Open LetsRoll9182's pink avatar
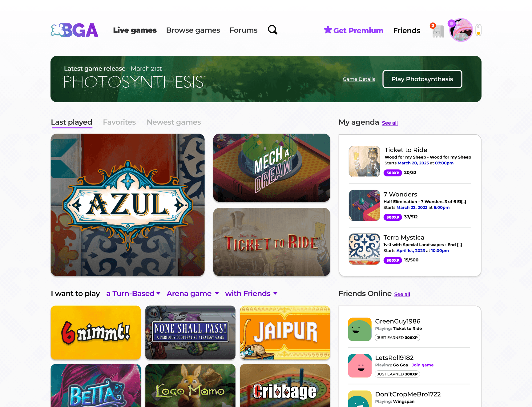The height and width of the screenshot is (407, 532). click(x=360, y=366)
